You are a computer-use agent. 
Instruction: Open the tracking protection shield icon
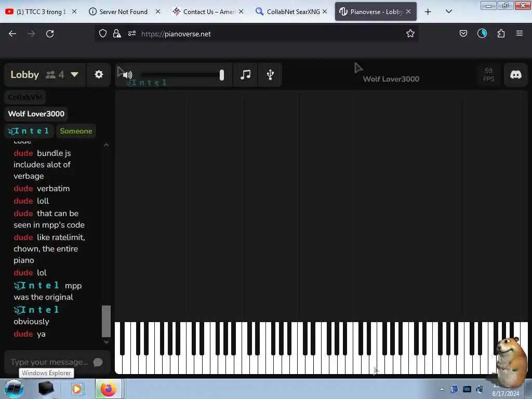coord(103,34)
